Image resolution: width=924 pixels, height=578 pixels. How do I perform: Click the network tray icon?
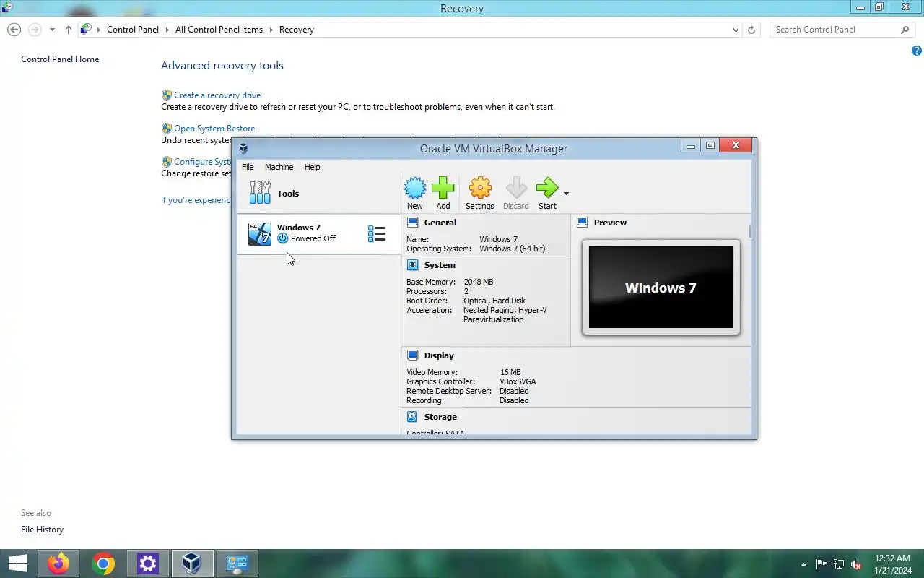coord(839,564)
